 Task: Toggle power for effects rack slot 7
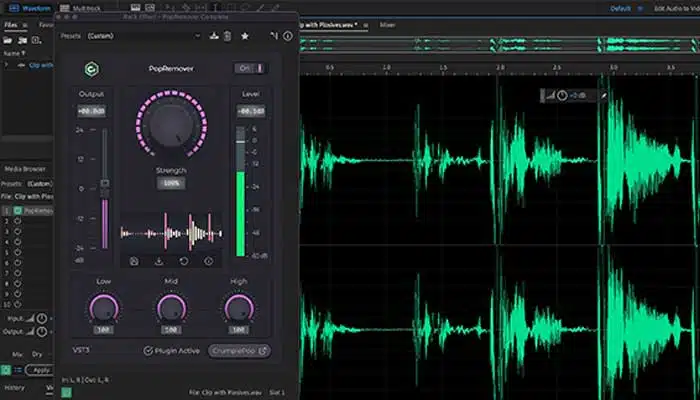(x=18, y=273)
